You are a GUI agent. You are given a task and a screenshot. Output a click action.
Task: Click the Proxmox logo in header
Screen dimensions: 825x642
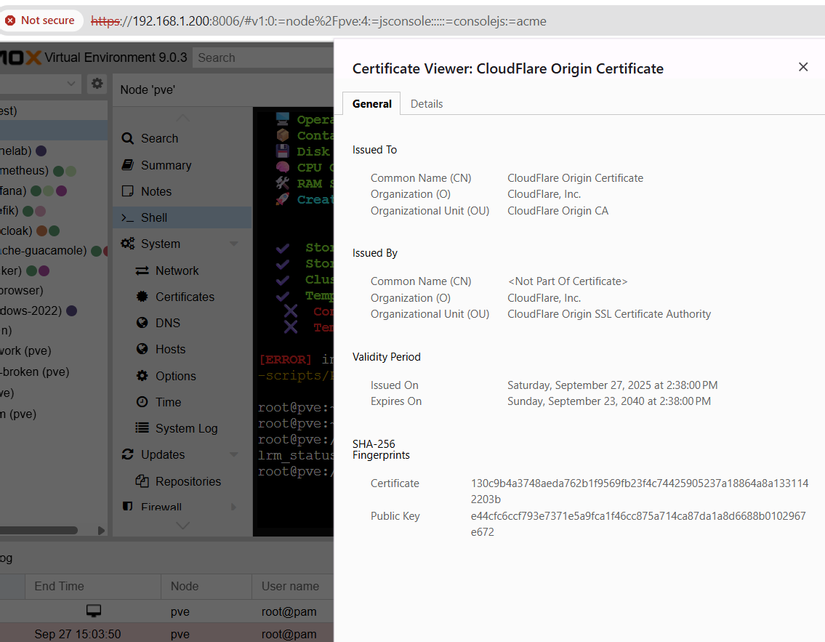(21, 57)
